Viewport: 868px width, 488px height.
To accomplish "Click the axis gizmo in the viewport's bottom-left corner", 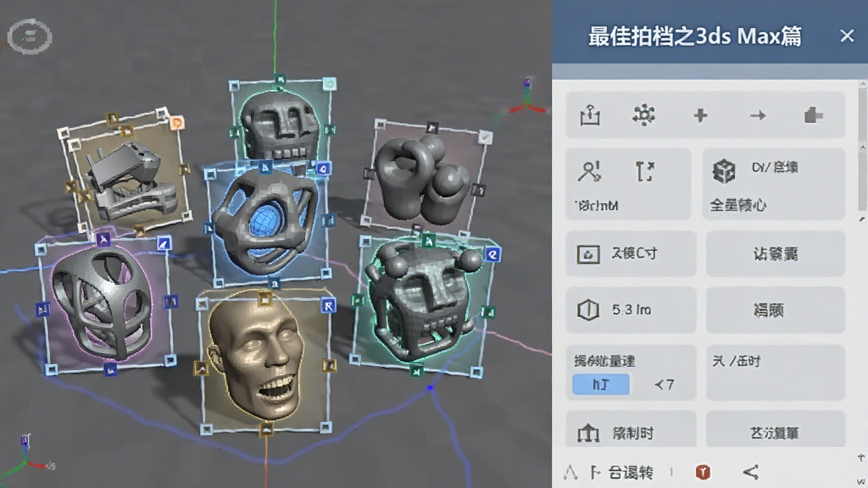I will point(26,456).
